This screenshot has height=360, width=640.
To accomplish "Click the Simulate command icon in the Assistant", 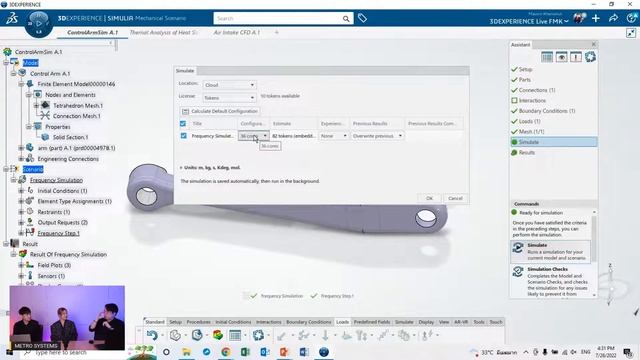I will coord(518,248).
